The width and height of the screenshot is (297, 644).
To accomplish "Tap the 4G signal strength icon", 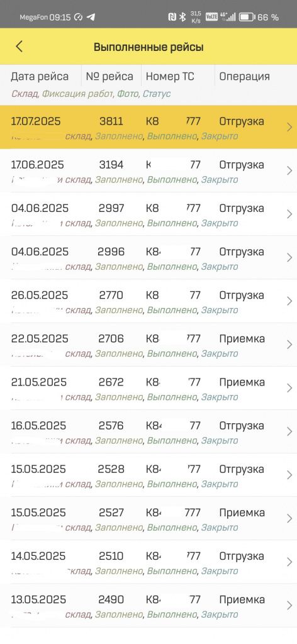I will tap(228, 17).
